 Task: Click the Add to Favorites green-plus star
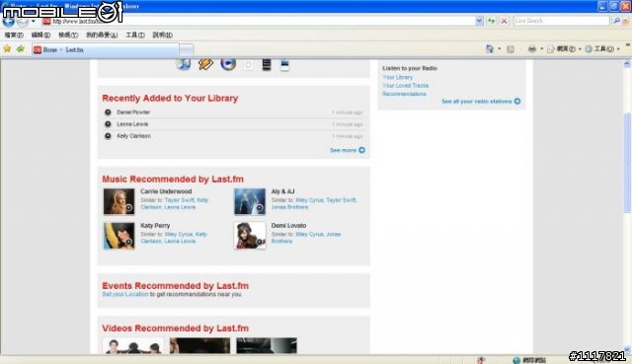coord(20,49)
